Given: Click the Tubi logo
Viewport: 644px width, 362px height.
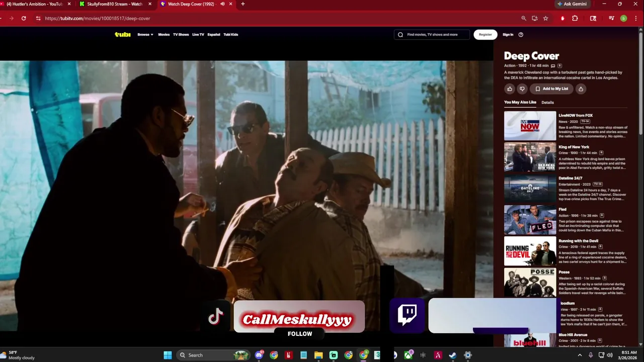Looking at the screenshot, I should [123, 35].
